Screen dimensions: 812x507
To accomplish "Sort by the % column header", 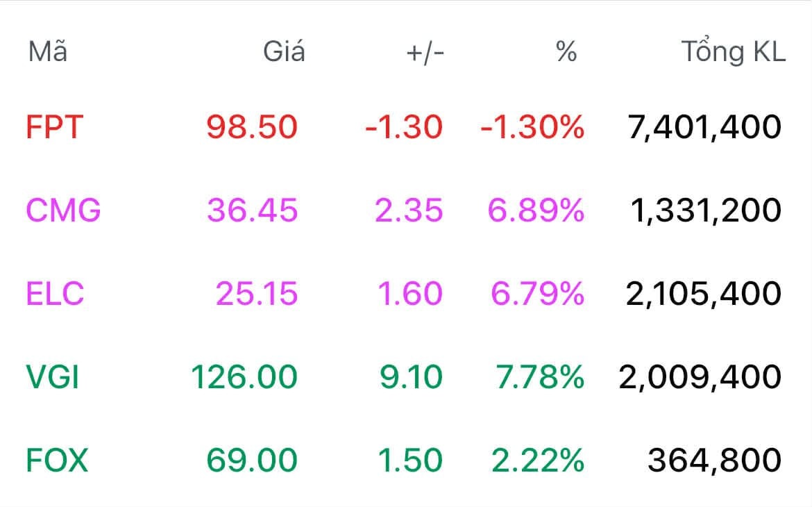I will point(566,52).
